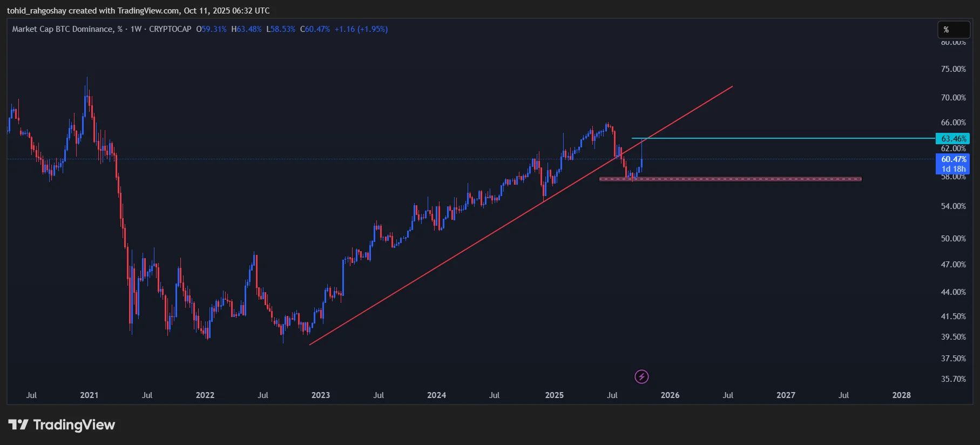
Task: Click the high value H63.48% in legend
Action: pyautogui.click(x=246, y=29)
